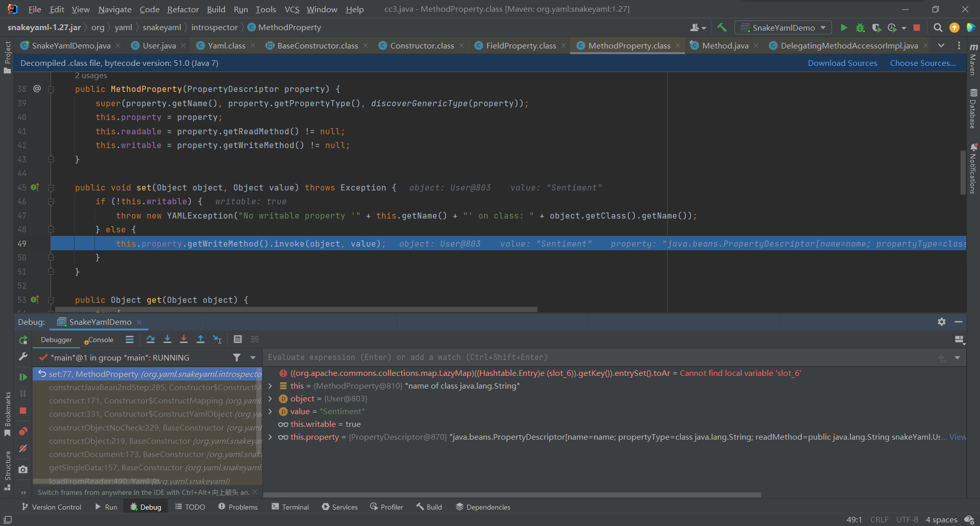Switch to SnakeYamlDemo.java editor tab
This screenshot has height=526, width=980.
pos(71,45)
